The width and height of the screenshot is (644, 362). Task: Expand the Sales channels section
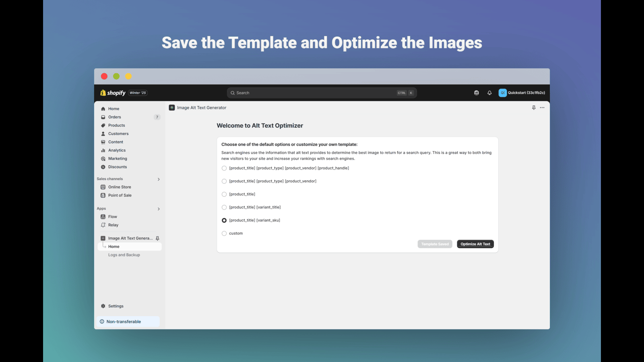[159, 179]
